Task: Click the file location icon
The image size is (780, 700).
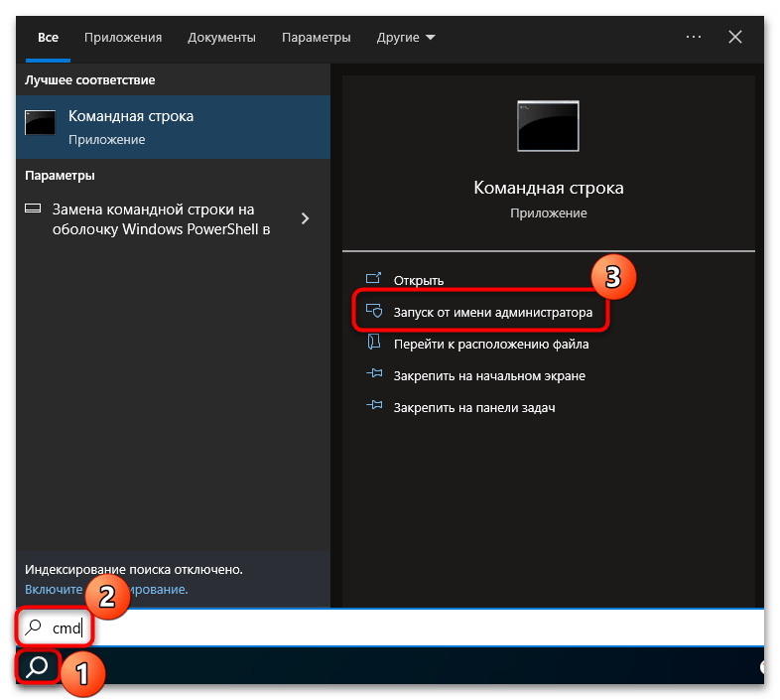Action: point(373,342)
